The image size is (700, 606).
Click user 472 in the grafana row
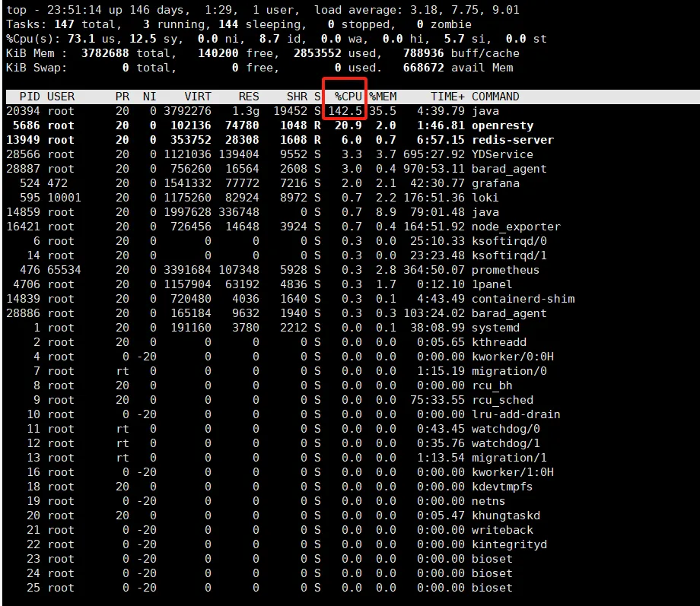point(58,183)
